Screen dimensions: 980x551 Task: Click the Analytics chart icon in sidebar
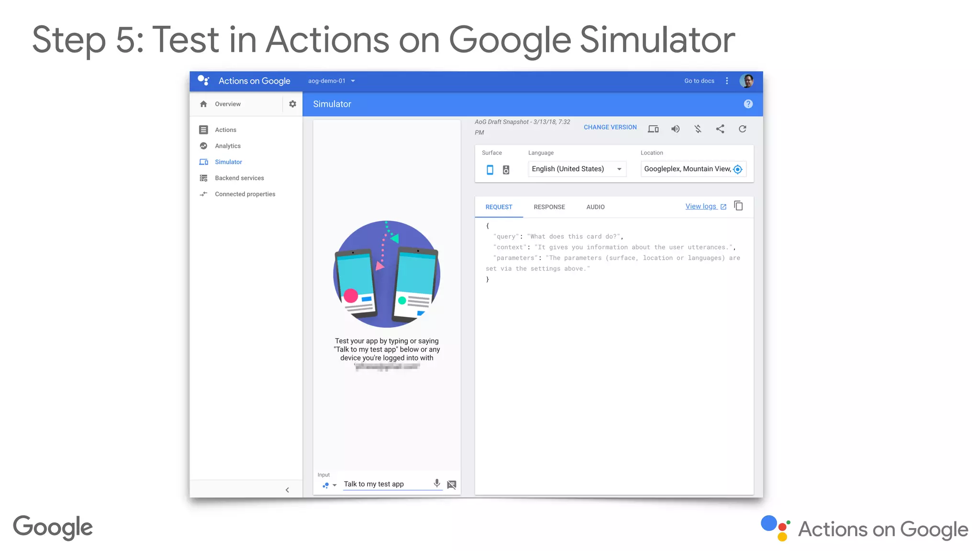click(203, 146)
